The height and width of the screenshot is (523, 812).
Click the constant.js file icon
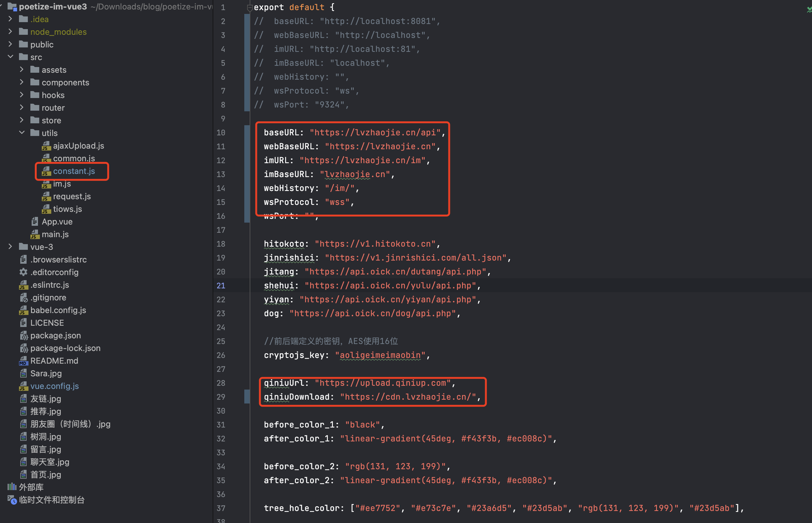[x=46, y=171]
